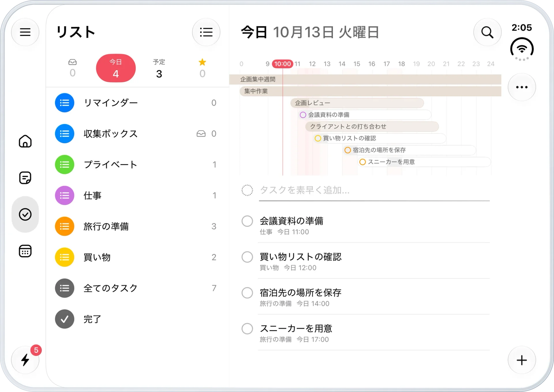Click orange icon of 旅行の準備 list

pyautogui.click(x=65, y=226)
